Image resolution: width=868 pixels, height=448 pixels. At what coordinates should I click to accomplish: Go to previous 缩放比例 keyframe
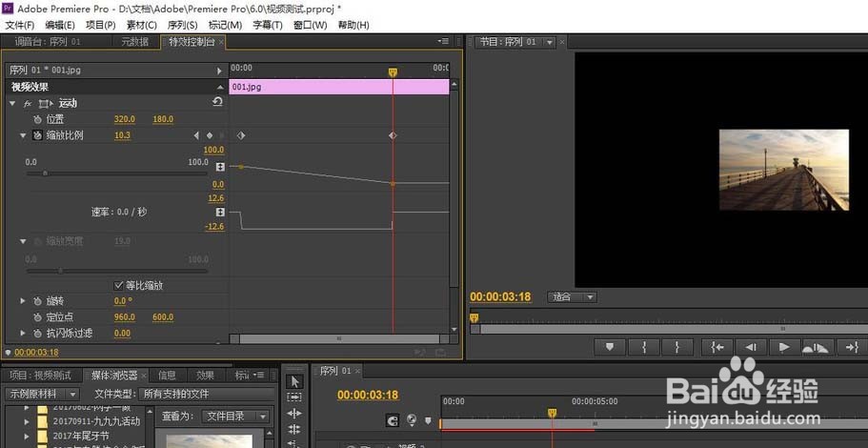pyautogui.click(x=196, y=135)
